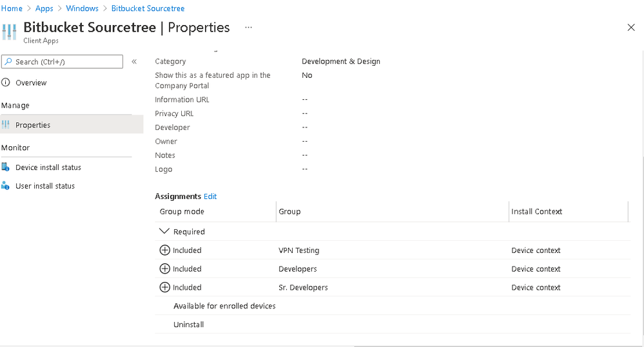Click the Bitbucket Sourcetree app header icon
Image resolution: width=644 pixels, height=347 pixels.
pyautogui.click(x=10, y=31)
